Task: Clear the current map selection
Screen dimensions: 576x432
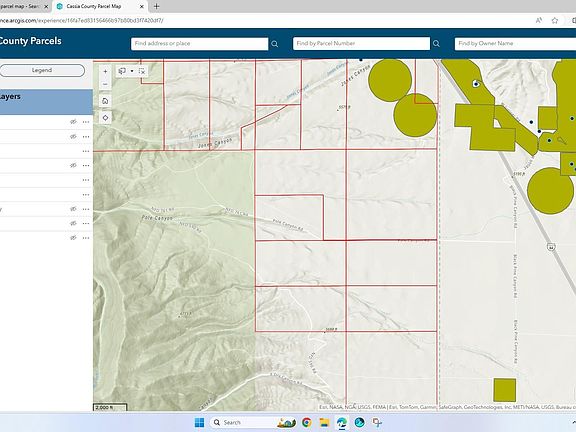Action: coord(142,71)
